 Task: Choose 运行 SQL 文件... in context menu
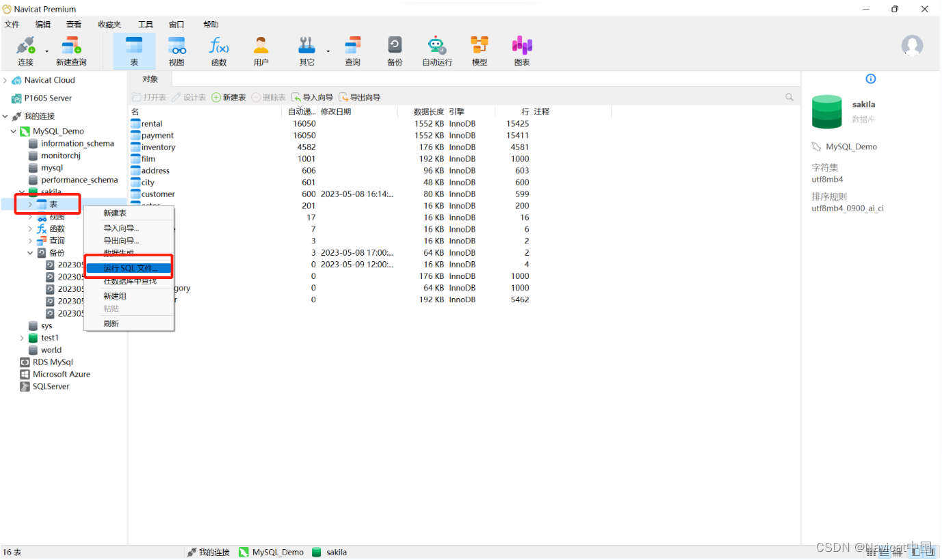(x=129, y=268)
